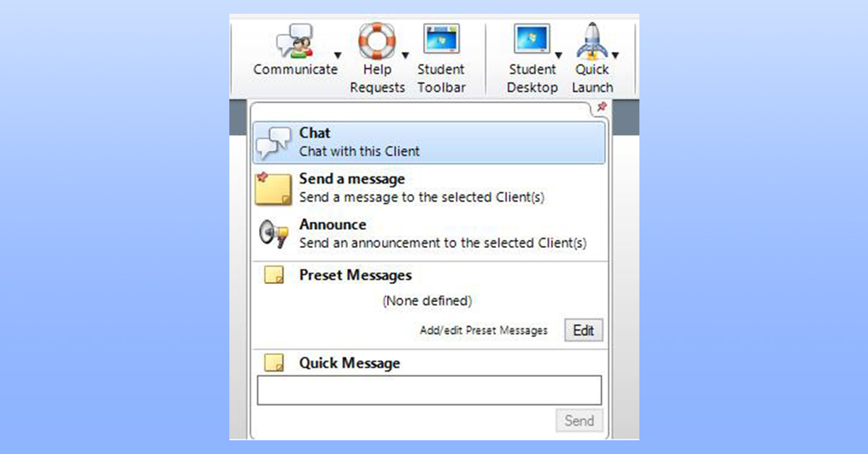Open the Student Toolbar icon

coord(441,41)
